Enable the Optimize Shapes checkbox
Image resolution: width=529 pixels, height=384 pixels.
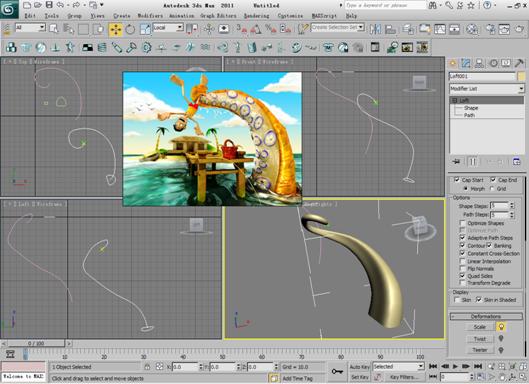[x=463, y=223]
